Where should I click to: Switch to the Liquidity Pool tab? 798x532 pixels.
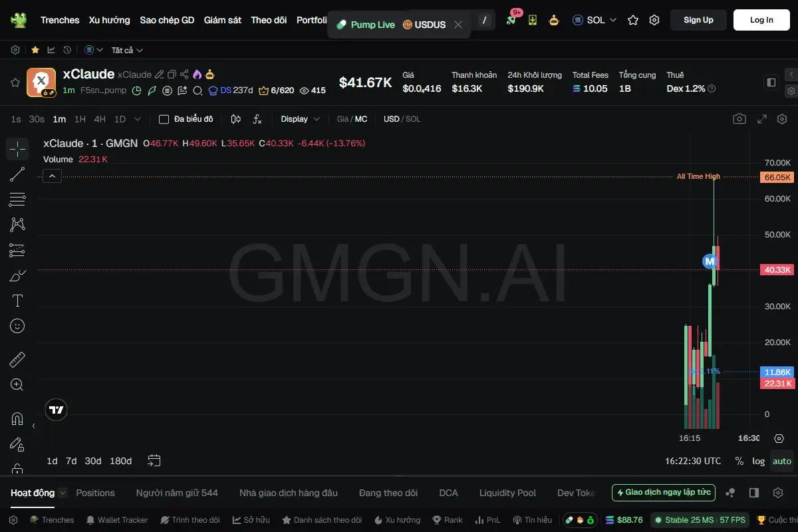pyautogui.click(x=507, y=493)
